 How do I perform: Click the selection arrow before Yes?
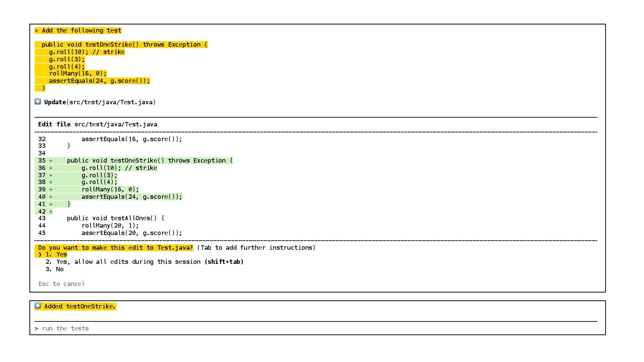click(40, 254)
